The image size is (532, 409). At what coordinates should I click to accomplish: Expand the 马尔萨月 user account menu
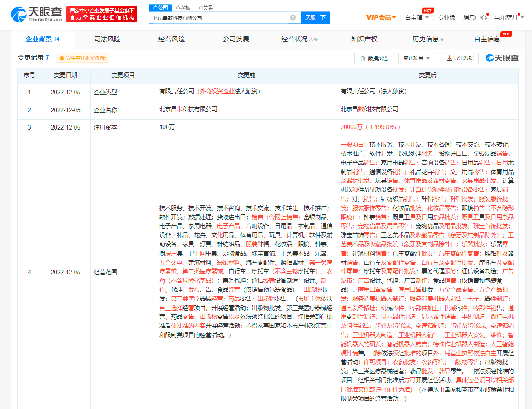509,17
